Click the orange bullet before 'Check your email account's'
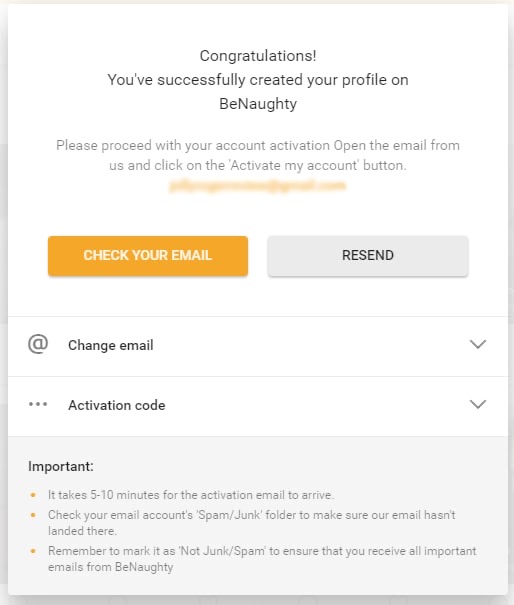 (33, 515)
